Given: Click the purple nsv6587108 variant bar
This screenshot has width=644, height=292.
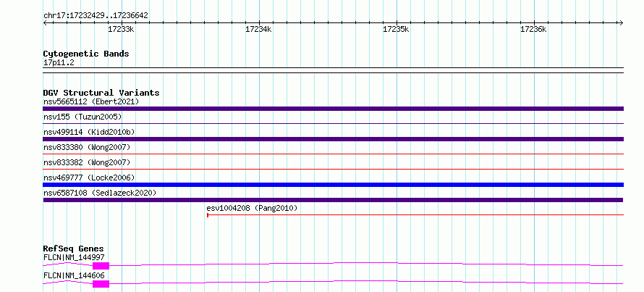Looking at the screenshot, I should [x=333, y=200].
